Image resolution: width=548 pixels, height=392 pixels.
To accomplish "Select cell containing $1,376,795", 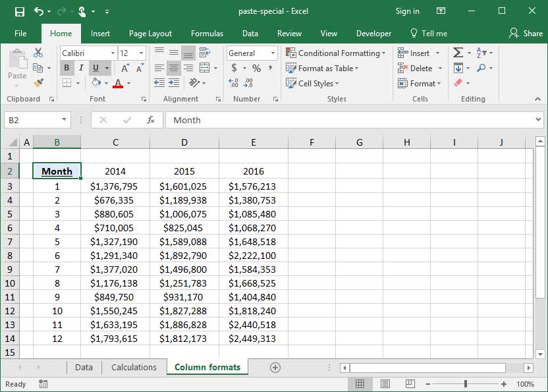I will coord(115,186).
